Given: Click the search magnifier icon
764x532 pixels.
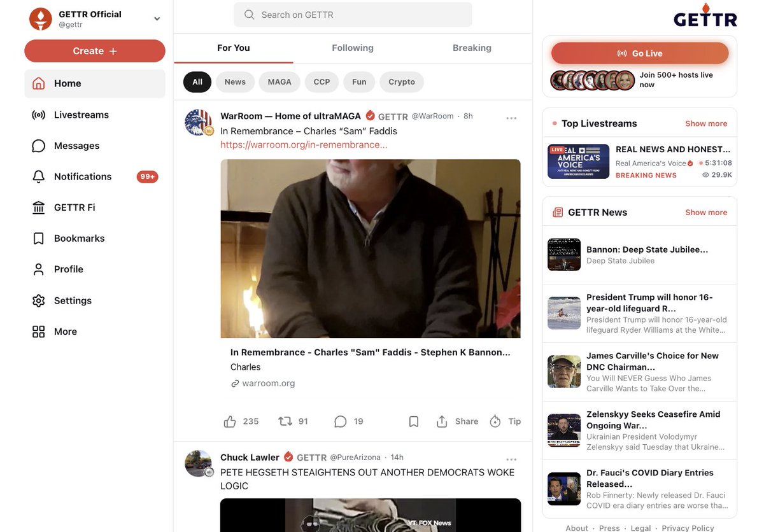Looking at the screenshot, I should [250, 15].
